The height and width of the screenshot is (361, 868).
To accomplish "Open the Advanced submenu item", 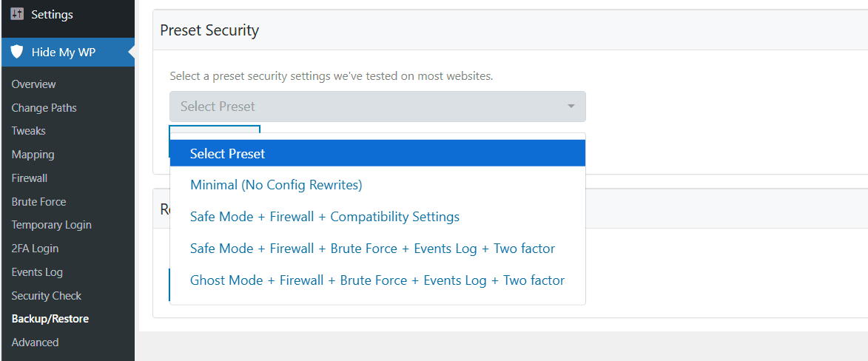I will tap(35, 343).
